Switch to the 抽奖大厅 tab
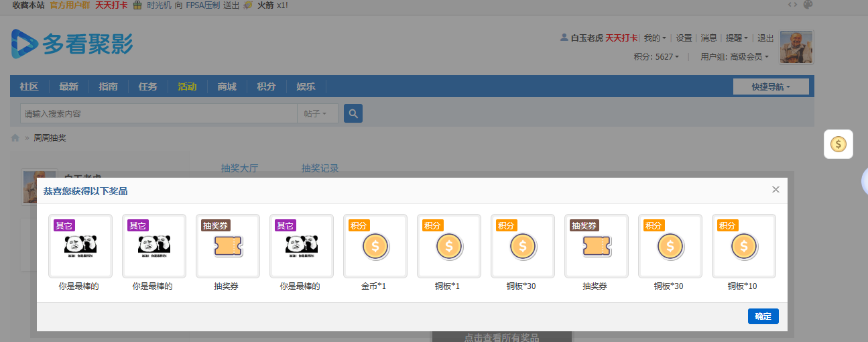 (239, 168)
